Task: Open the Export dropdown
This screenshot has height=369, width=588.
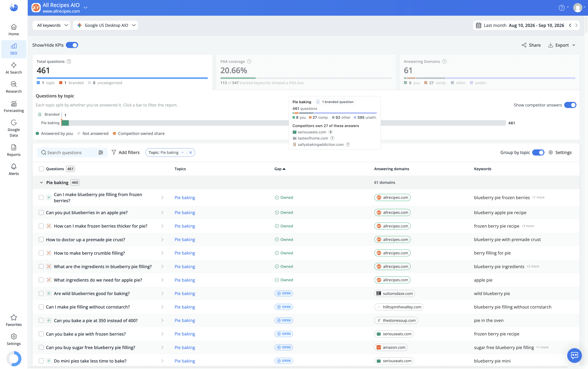Action: tap(562, 45)
